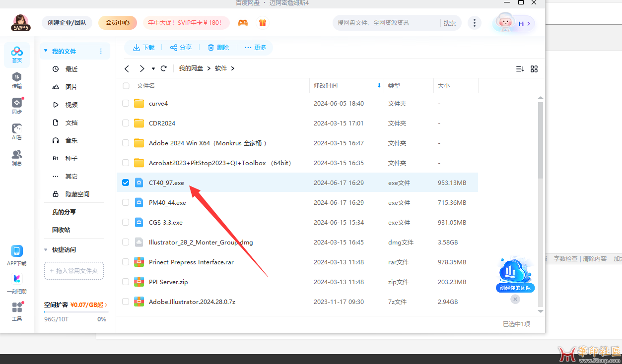Open the 一刻相册 album icon

[17, 284]
